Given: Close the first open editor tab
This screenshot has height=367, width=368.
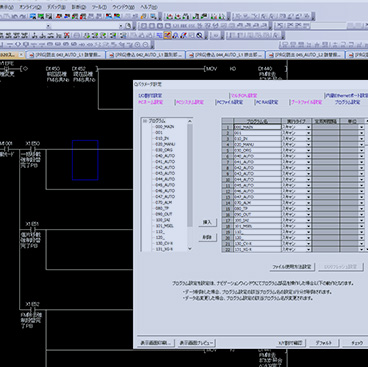Looking at the screenshot, I should pyautogui.click(x=21, y=54).
